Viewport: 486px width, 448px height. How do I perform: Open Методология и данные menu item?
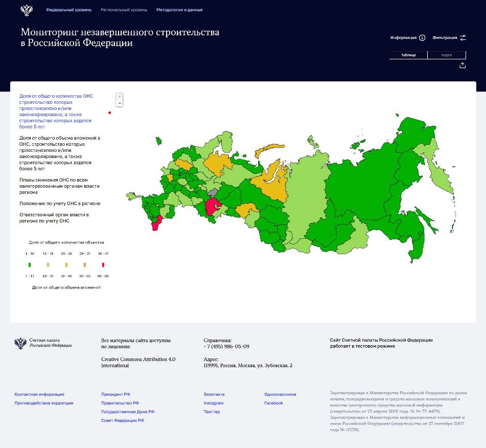[179, 10]
